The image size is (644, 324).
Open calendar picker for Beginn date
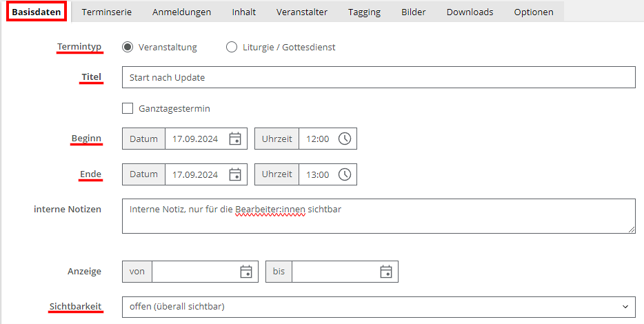tap(235, 139)
